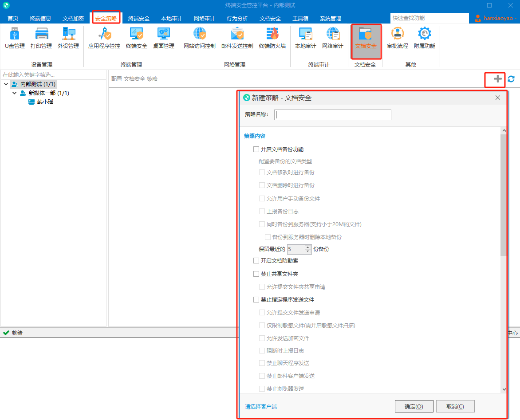Switch to 系统管理 tab

click(330, 19)
